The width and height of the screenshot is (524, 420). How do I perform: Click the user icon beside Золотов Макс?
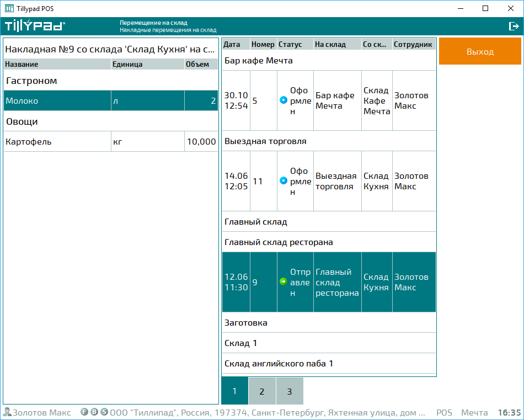pyautogui.click(x=7, y=412)
